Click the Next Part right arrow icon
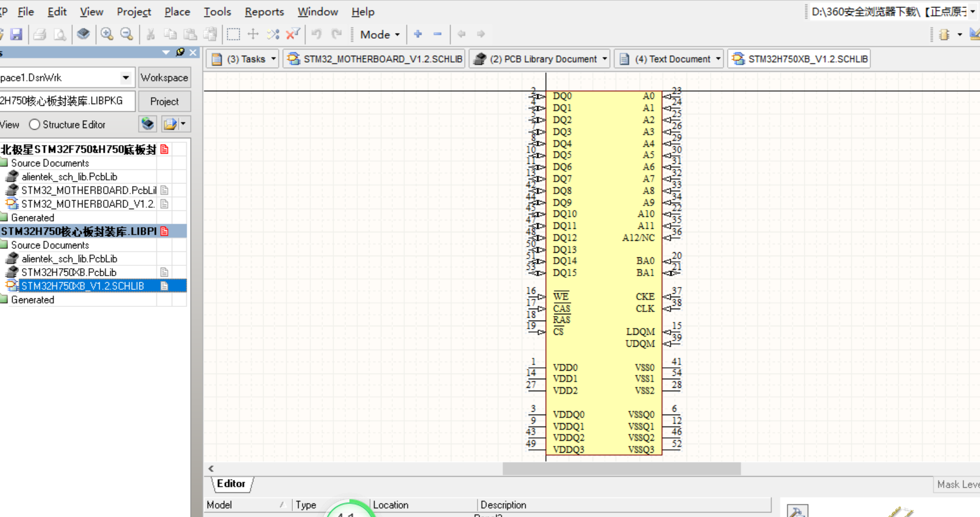Viewport: 980px width, 517px height. tap(481, 34)
